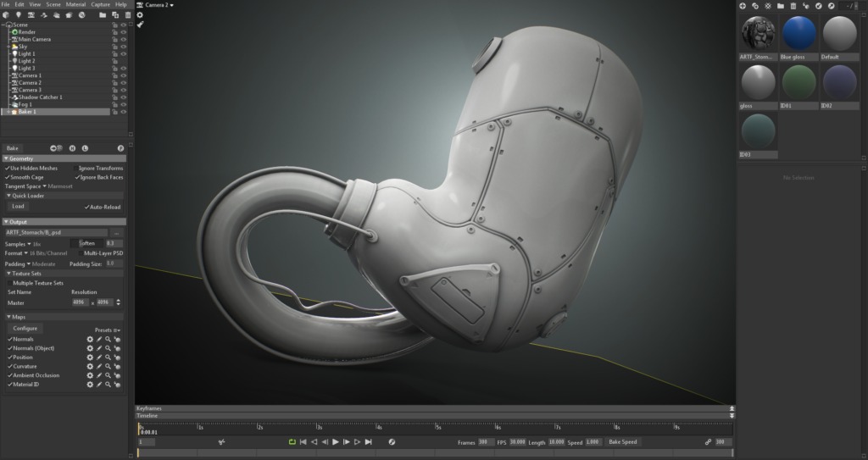Image resolution: width=868 pixels, height=460 pixels.
Task: Enable Multiple Texture Sets checkbox
Action: [9, 283]
